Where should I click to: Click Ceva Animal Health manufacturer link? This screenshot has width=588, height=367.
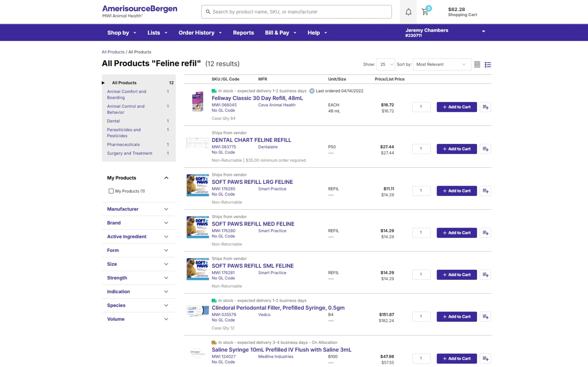[x=277, y=105]
